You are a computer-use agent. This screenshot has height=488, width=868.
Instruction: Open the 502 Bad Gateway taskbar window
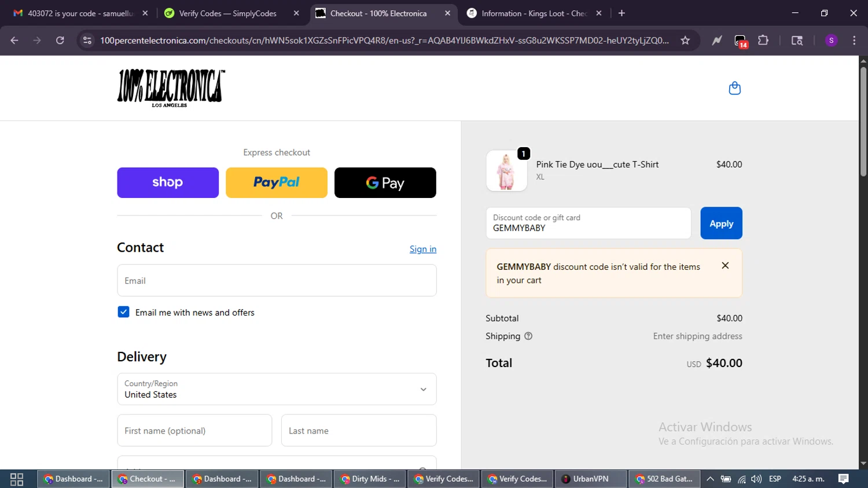tap(664, 479)
